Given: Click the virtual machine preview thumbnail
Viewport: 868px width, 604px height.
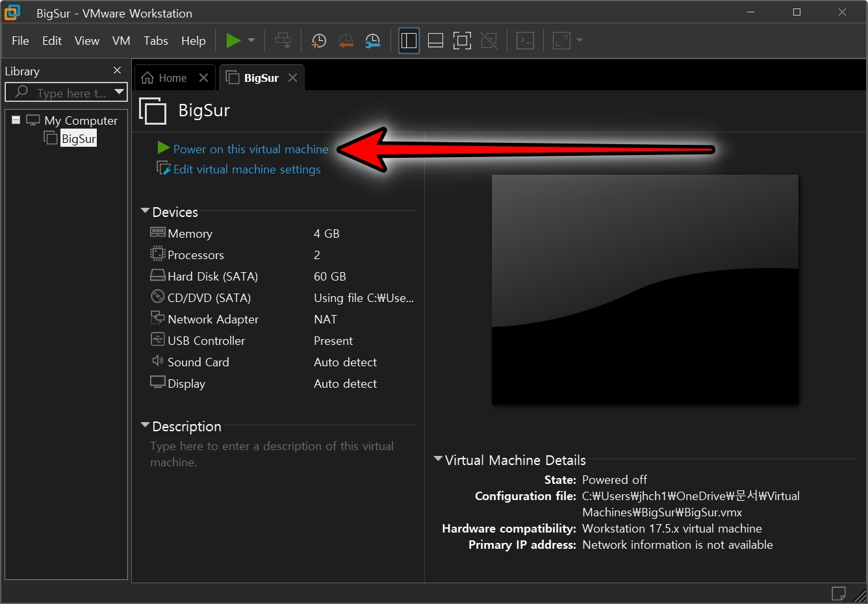Looking at the screenshot, I should coord(645,290).
